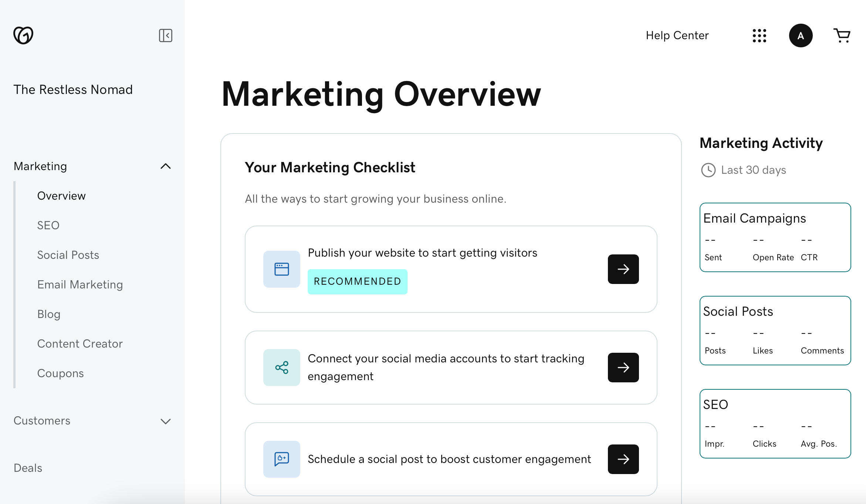
Task: Open the Email Campaigns activity card
Action: click(775, 237)
